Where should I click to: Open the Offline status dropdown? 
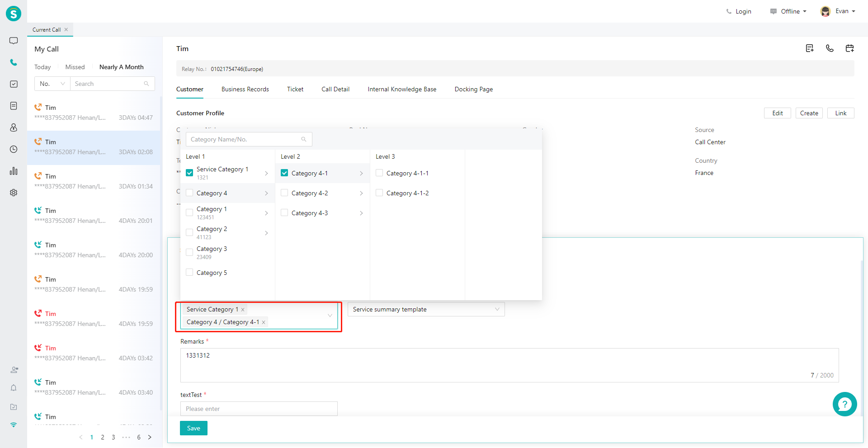[788, 11]
